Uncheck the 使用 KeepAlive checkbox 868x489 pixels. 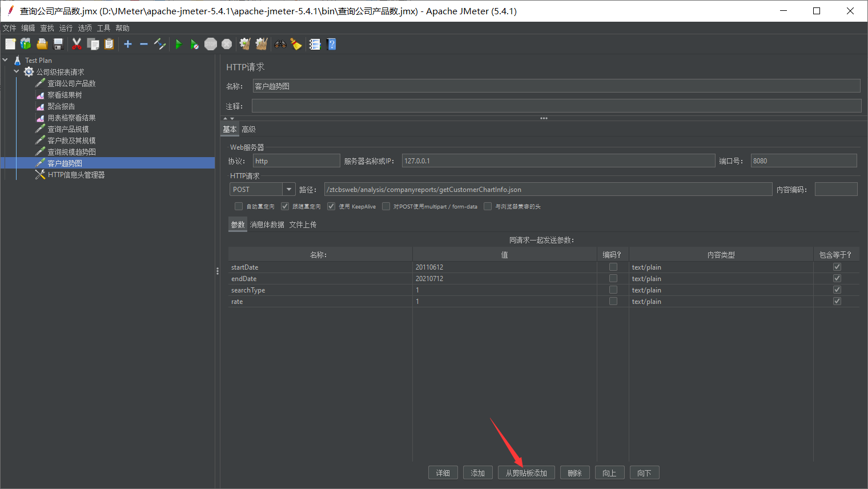point(331,206)
